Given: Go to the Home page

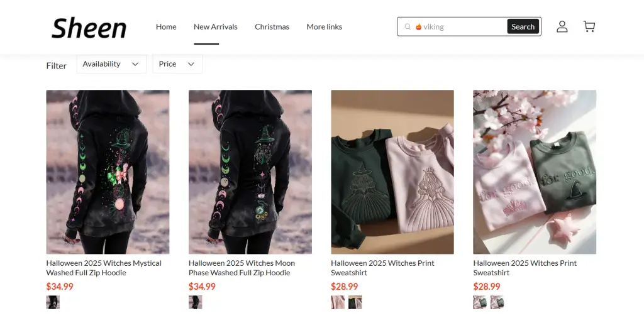Looking at the screenshot, I should point(166,26).
